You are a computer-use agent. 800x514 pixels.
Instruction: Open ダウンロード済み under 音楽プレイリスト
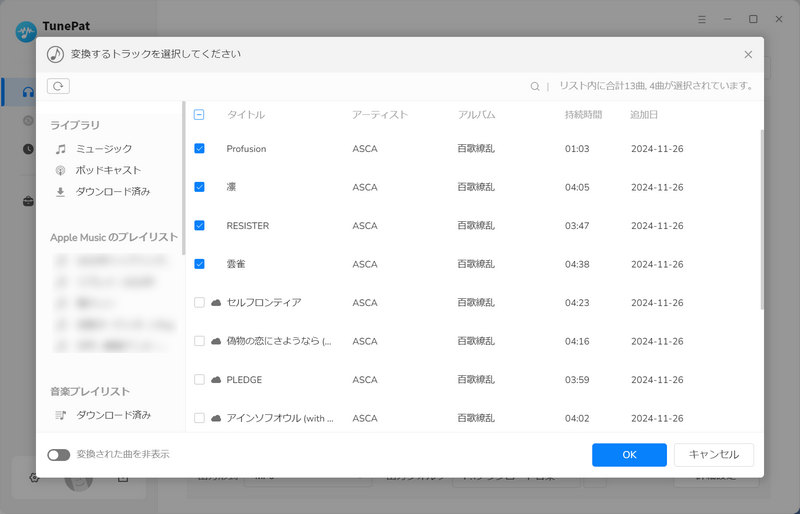pyautogui.click(x=113, y=415)
